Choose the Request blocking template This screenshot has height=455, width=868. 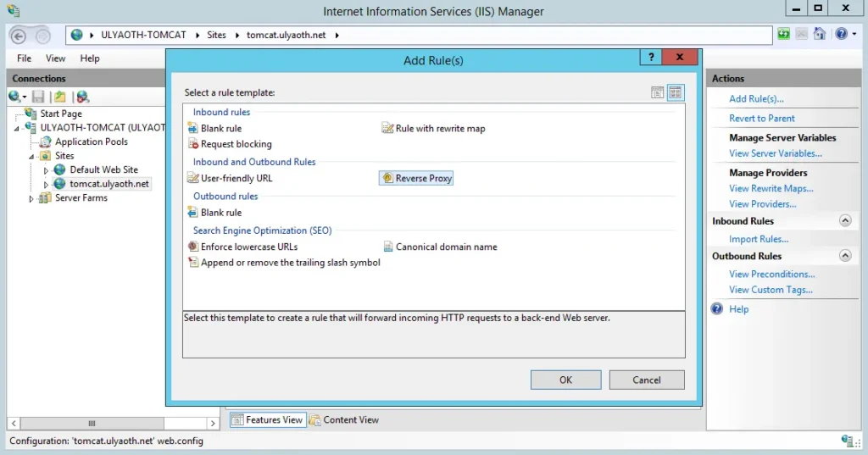click(x=236, y=144)
